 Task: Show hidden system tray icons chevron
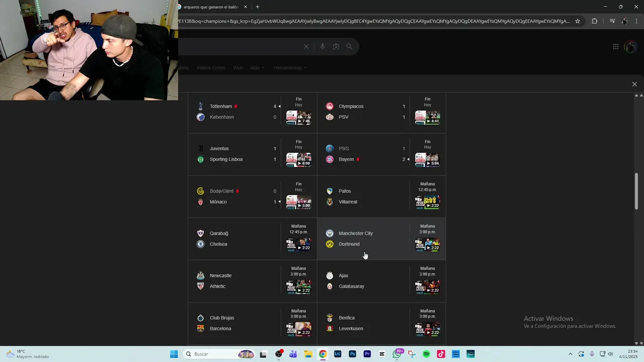coord(570,354)
